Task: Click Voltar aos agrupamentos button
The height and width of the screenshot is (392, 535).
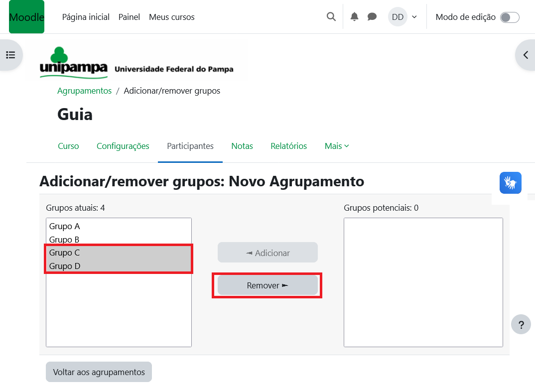Action: 99,372
